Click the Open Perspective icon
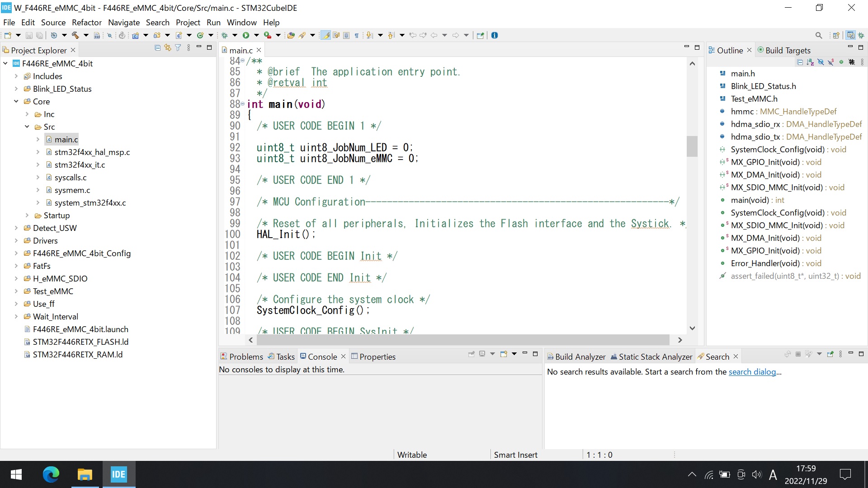The width and height of the screenshot is (868, 488). point(836,35)
